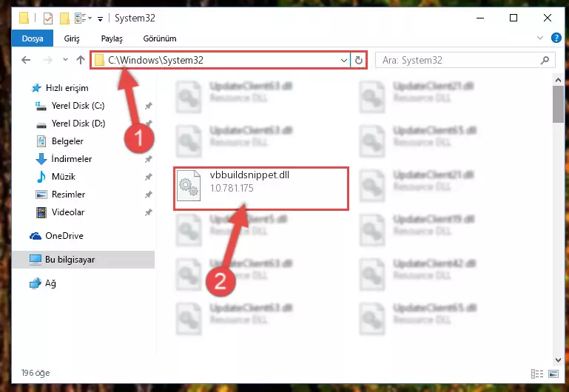
Task: Minimize the System32 window
Action: pos(480,18)
